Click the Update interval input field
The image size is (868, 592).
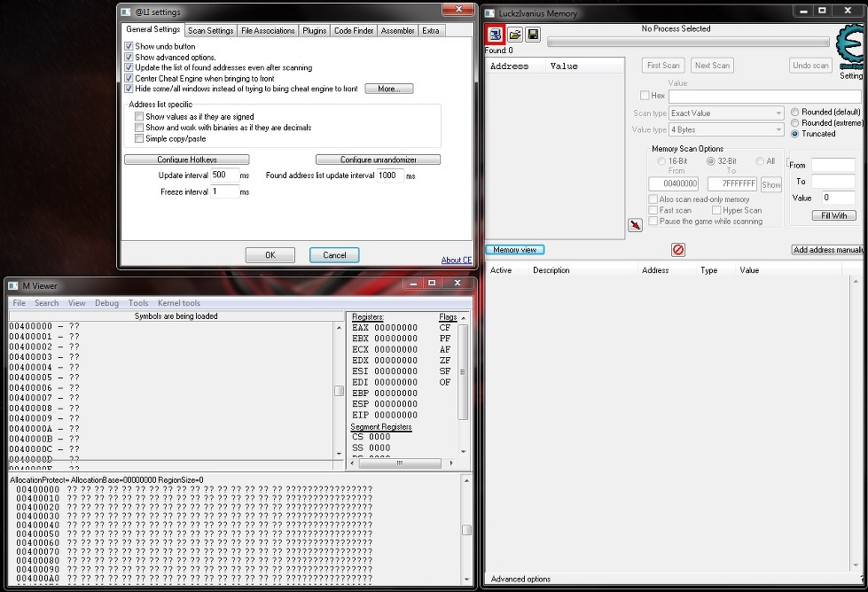224,175
